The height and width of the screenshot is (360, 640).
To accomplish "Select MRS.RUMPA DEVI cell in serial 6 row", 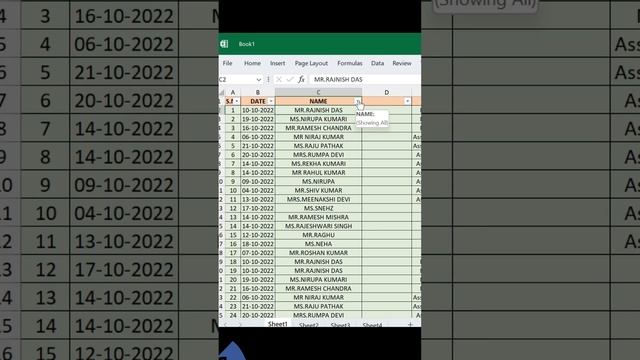I will click(x=318, y=155).
